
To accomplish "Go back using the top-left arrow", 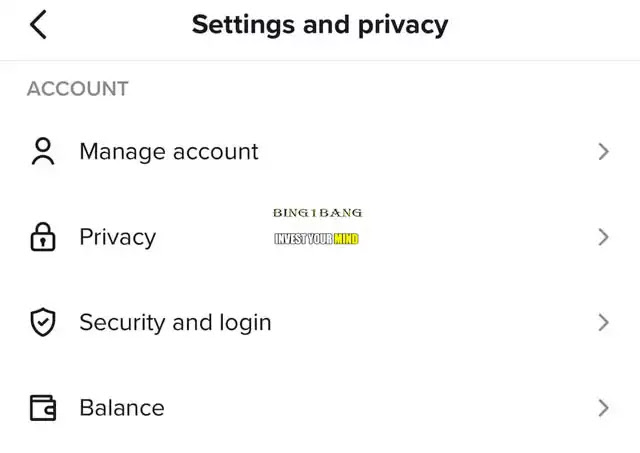I will tap(38, 25).
